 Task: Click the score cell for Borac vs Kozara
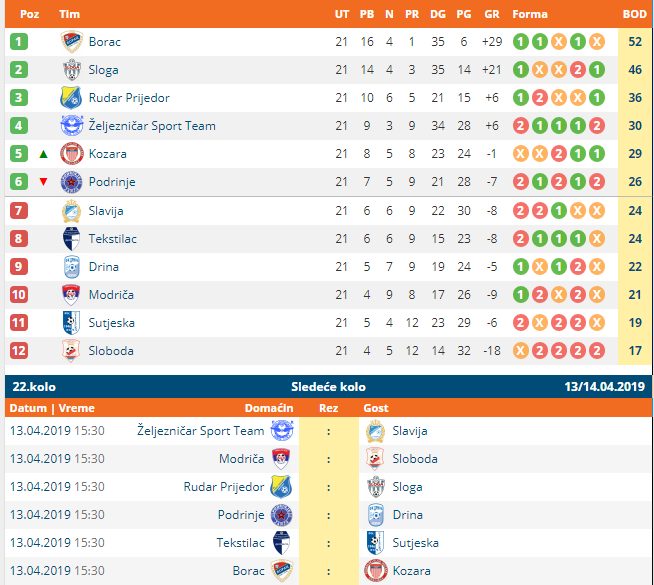(328, 571)
